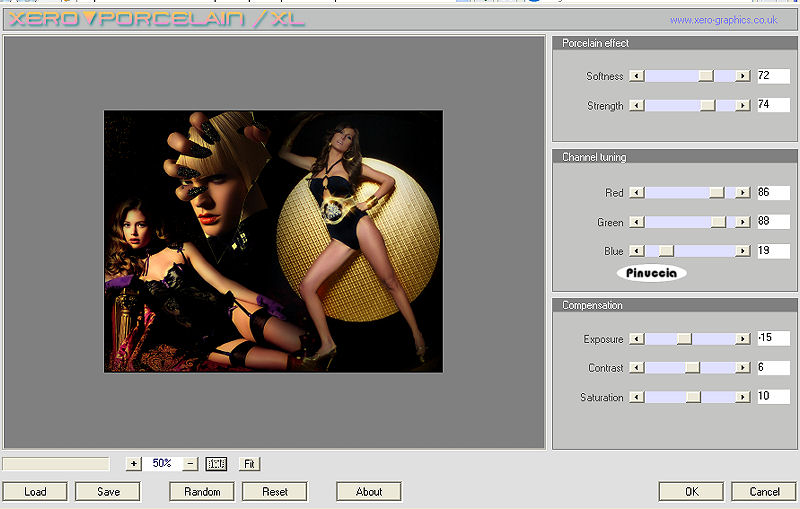
Task: Click the Softness value field showing 72
Action: tap(773, 76)
